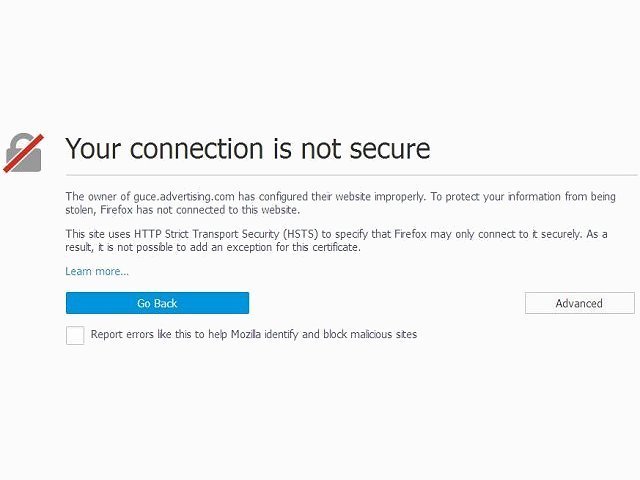Open the Learn more… link
Screen dimensions: 640x480
97,271
